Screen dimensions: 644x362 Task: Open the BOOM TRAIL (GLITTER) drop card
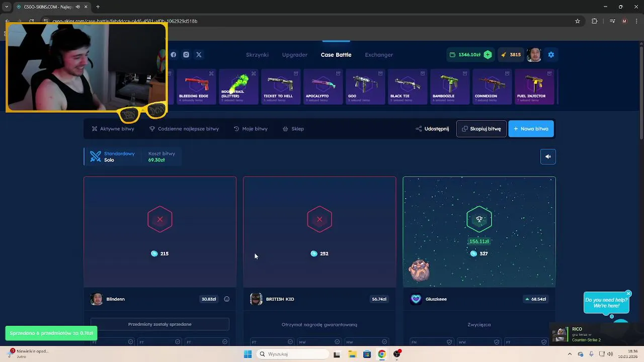pyautogui.click(x=238, y=87)
